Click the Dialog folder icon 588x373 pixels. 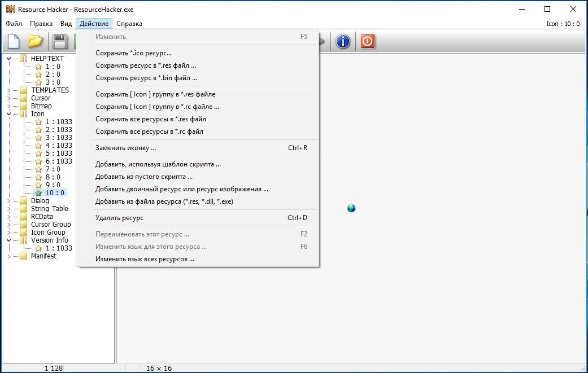coord(24,201)
